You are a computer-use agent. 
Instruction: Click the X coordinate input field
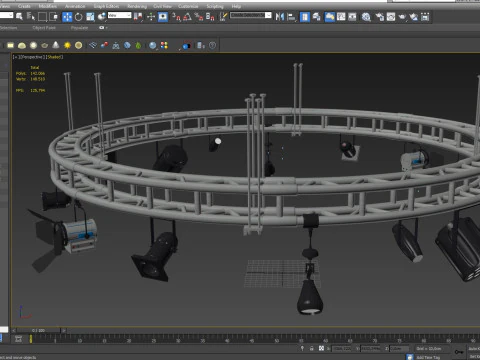(x=342, y=348)
